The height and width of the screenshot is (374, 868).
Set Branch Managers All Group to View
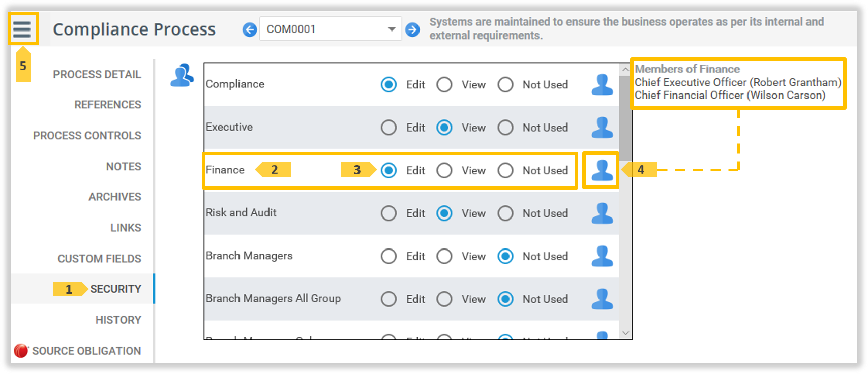click(x=444, y=299)
